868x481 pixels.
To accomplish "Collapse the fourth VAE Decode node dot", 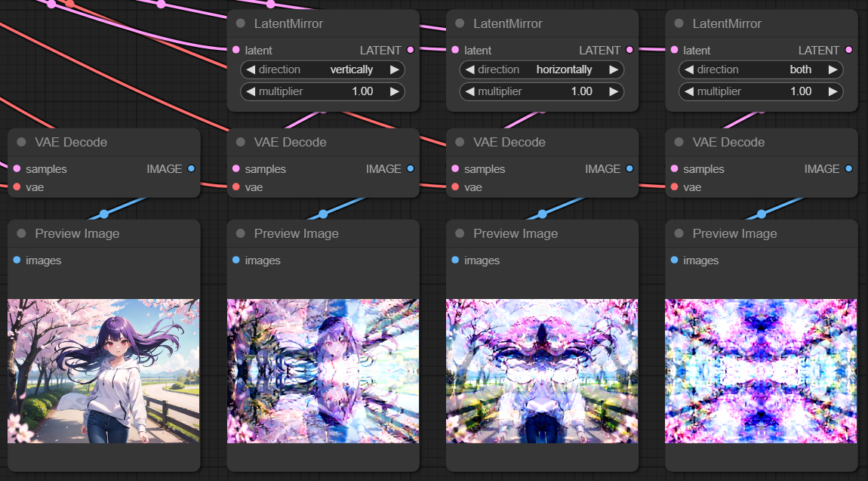I will coord(679,142).
